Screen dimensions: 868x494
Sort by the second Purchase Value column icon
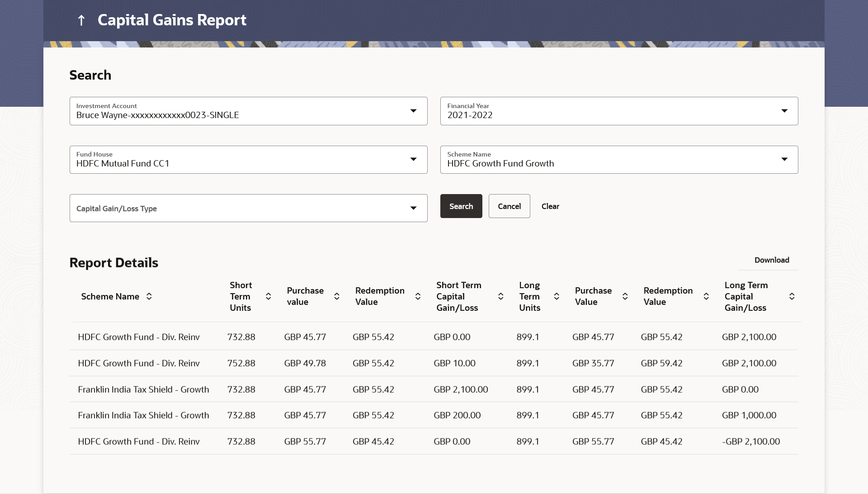coord(625,296)
